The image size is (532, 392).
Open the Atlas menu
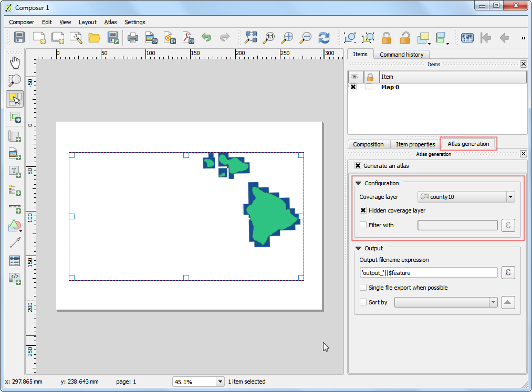coord(110,22)
